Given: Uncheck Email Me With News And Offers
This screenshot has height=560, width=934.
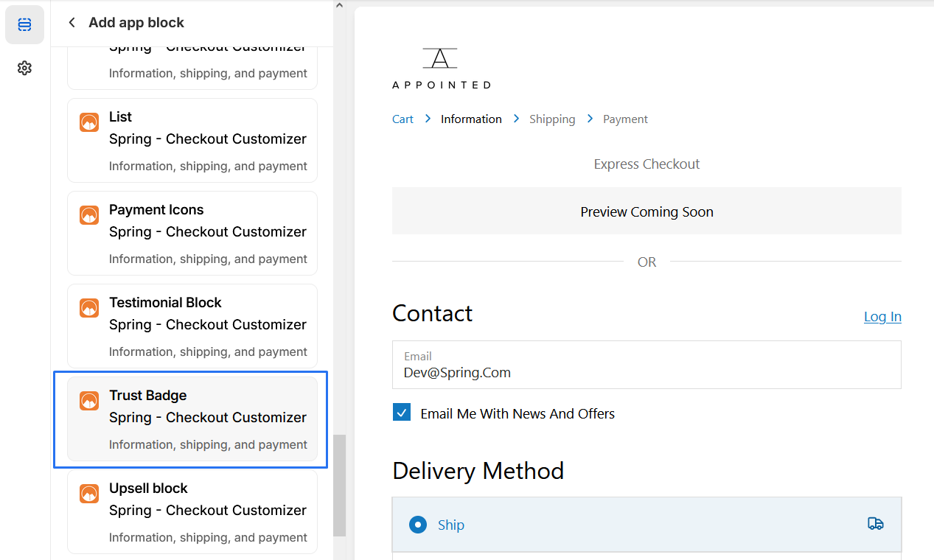Looking at the screenshot, I should 402,413.
